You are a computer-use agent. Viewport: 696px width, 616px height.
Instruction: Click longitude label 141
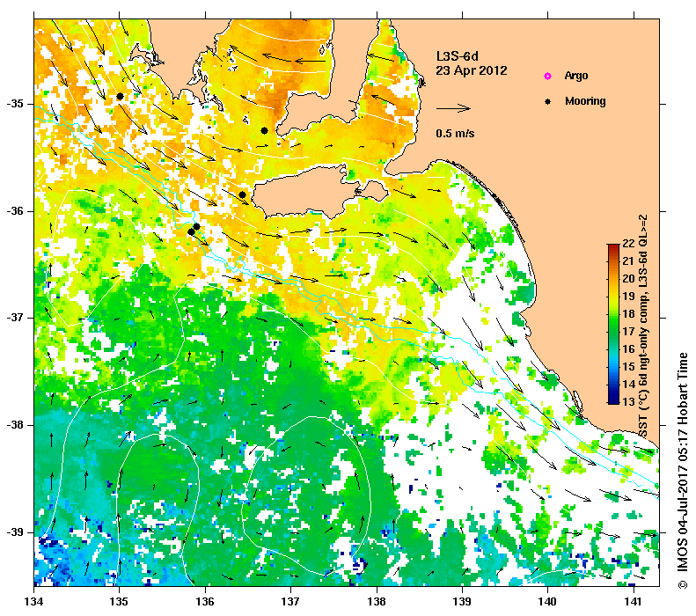(x=634, y=602)
